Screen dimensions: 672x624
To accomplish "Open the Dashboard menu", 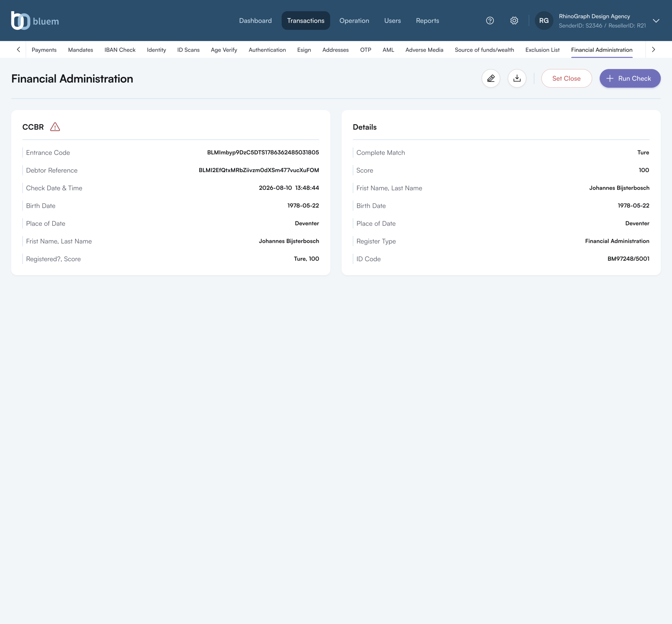I will 255,21.
